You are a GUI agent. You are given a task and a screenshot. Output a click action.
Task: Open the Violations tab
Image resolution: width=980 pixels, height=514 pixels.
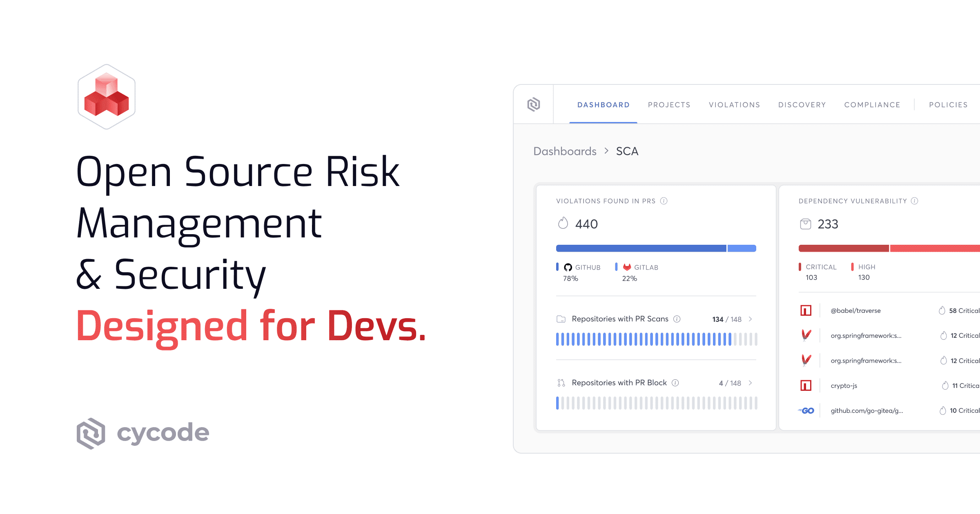[734, 105]
